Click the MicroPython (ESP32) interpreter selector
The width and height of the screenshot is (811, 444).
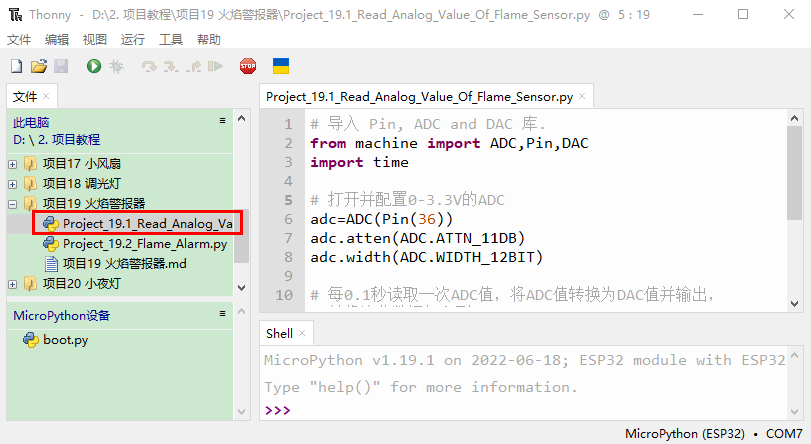[684, 434]
